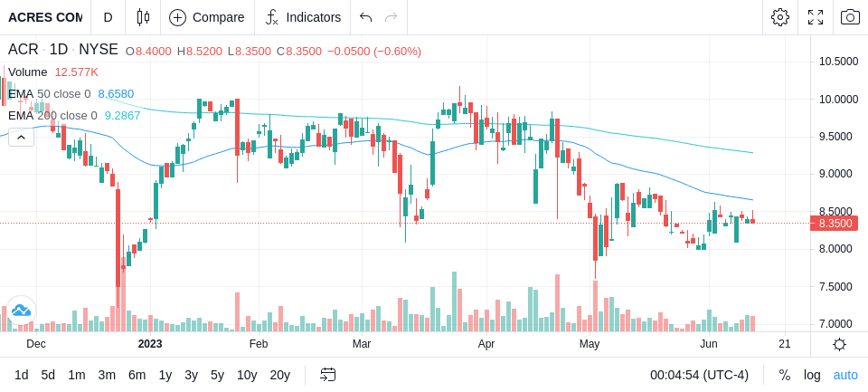Select the 1y time range
This screenshot has height=392, width=868.
tap(165, 375)
